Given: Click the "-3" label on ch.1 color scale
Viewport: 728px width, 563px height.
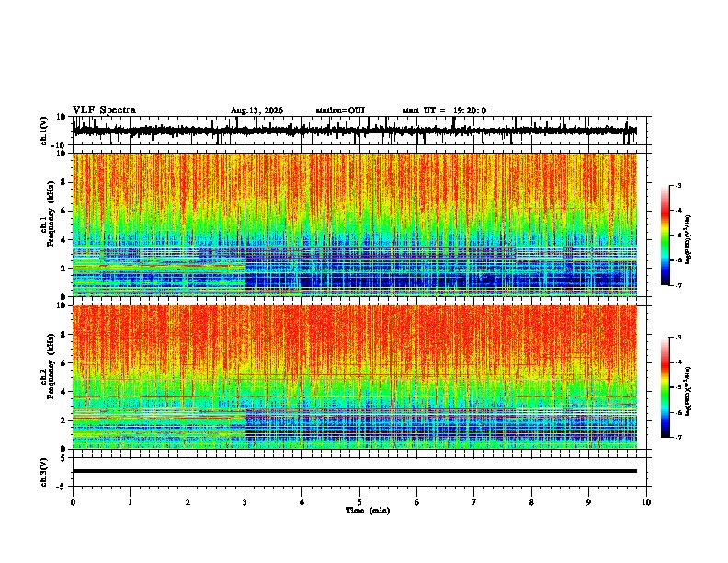Looking at the screenshot, I should click(x=677, y=185).
